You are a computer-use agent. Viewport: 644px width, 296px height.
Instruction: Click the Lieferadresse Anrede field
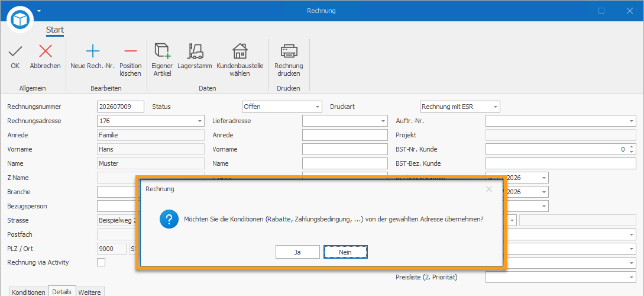[x=345, y=135]
